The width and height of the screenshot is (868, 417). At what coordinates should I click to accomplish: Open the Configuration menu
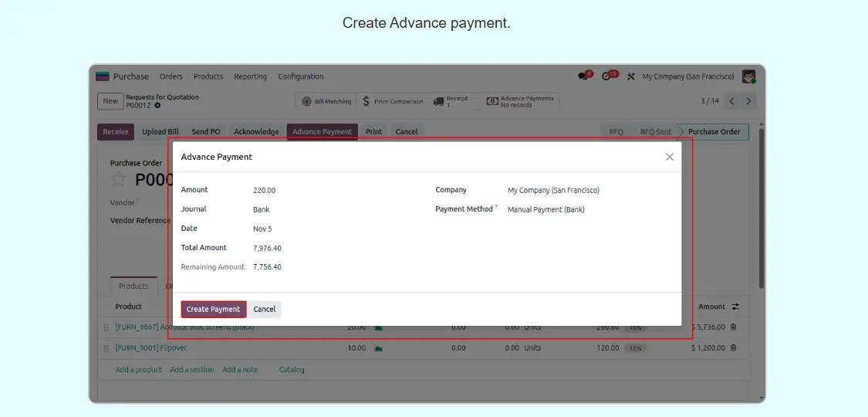pos(301,76)
